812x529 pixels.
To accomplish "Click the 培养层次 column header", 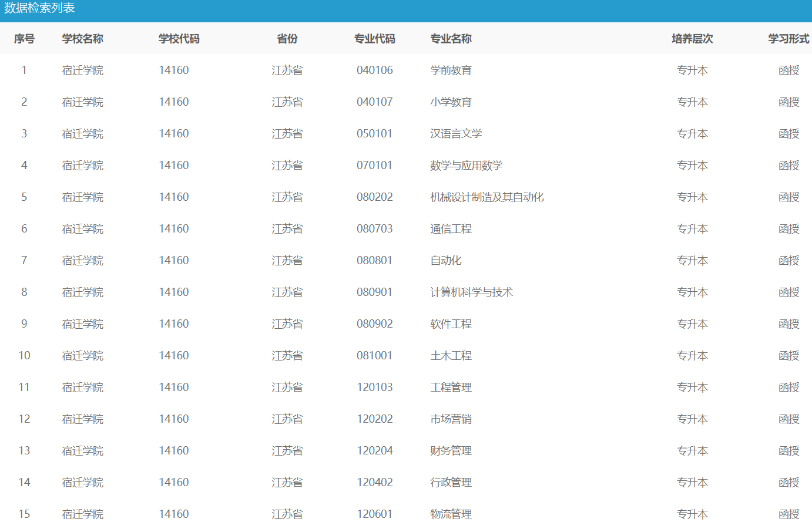I will pyautogui.click(x=693, y=39).
